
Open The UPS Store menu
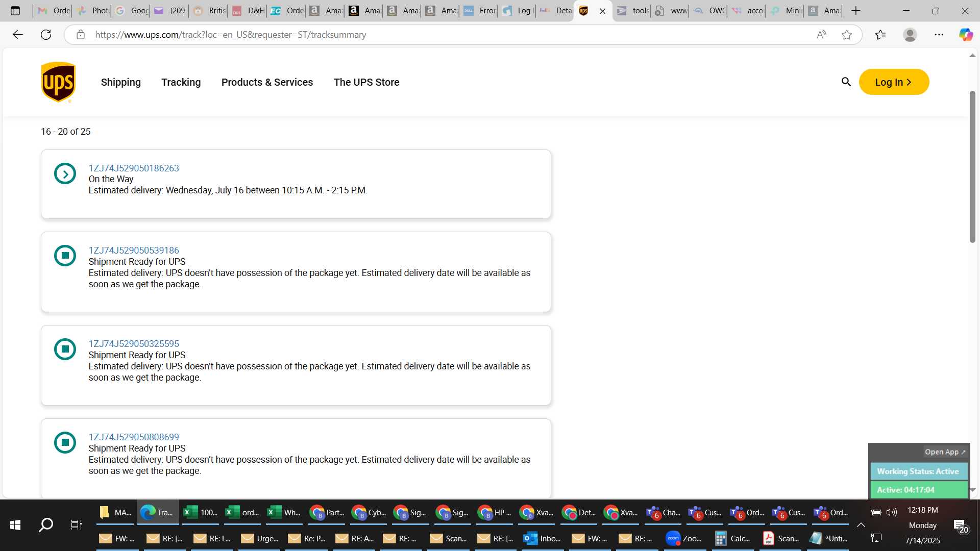coord(366,82)
